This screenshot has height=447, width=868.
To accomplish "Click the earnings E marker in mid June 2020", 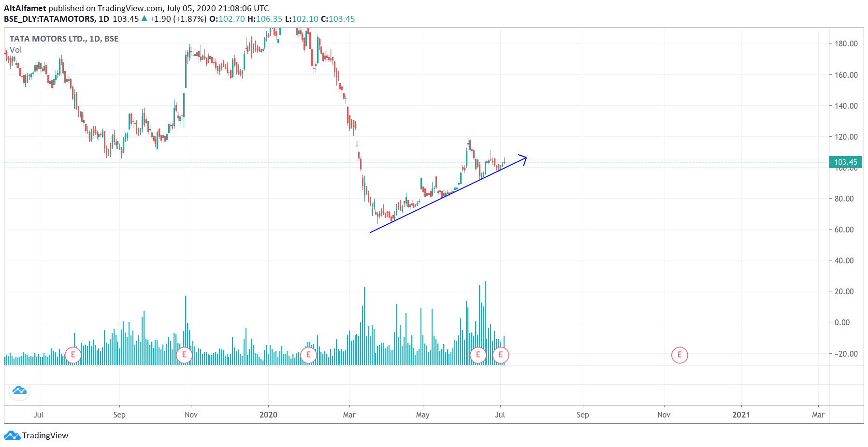I will click(x=478, y=355).
